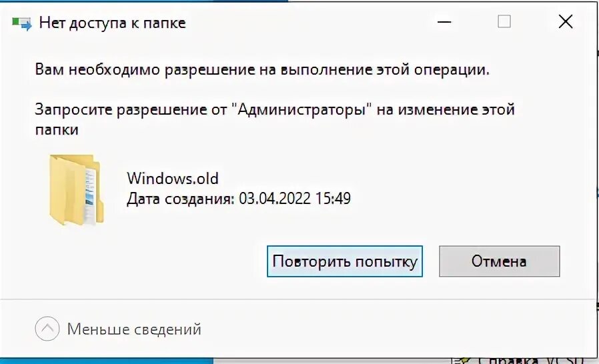
Task: Click the word 'папки' on the second message line
Action: point(57,130)
